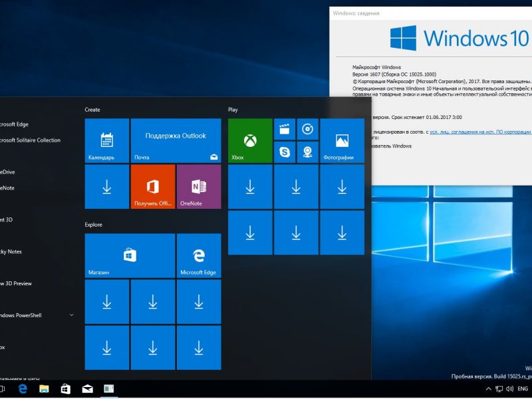The height and width of the screenshot is (399, 532).
Task: Open View 3D Preview from the app list
Action: click(x=16, y=283)
